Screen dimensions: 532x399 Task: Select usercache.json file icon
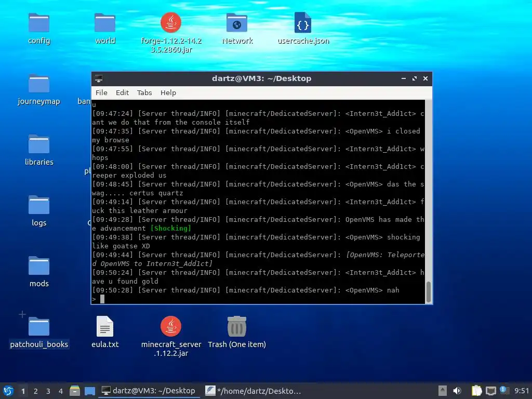point(303,23)
